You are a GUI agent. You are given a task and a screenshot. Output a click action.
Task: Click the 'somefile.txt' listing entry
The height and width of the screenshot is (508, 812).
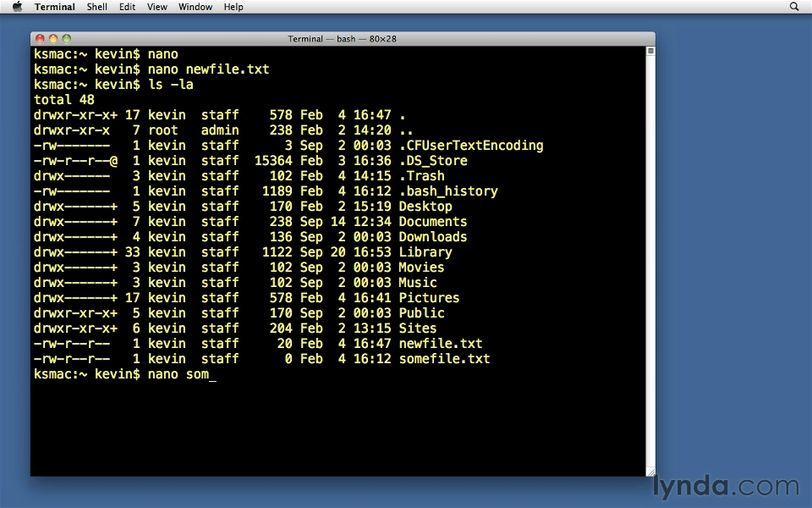click(x=444, y=359)
